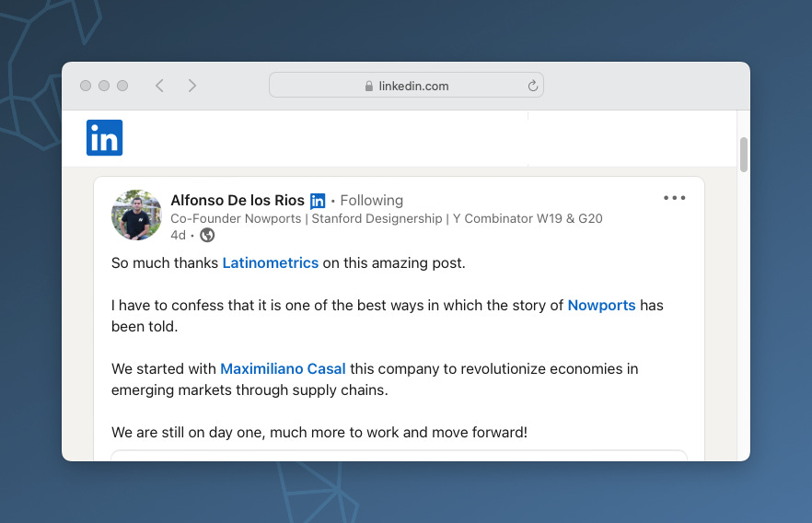Open the three-dot post options menu
Viewport: 812px width, 523px height.
(675, 198)
